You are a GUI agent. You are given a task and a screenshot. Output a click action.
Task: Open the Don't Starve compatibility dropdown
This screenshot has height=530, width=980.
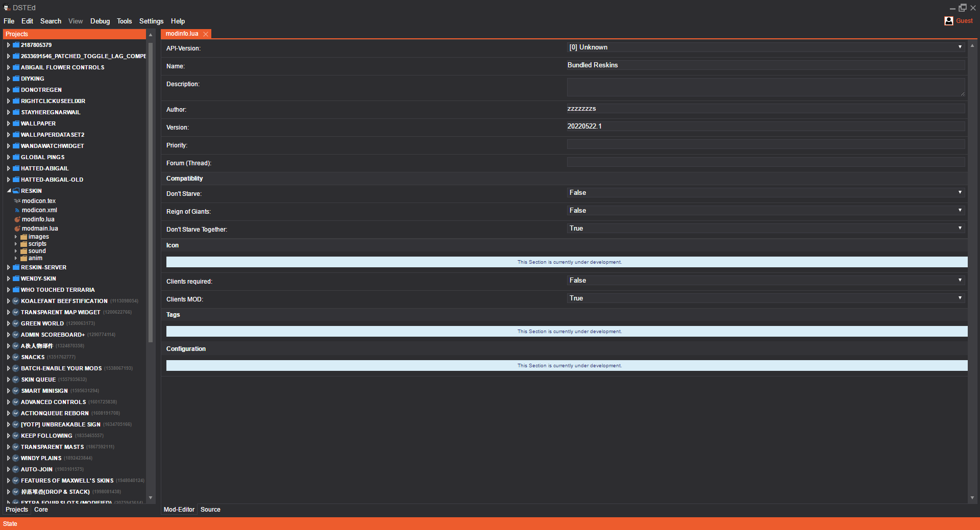pyautogui.click(x=766, y=192)
